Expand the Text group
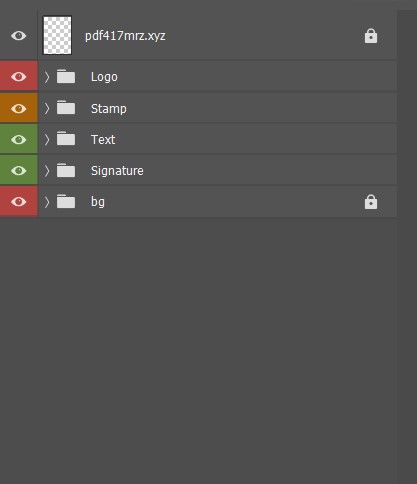Viewport: 417px width, 484px height. (x=47, y=140)
